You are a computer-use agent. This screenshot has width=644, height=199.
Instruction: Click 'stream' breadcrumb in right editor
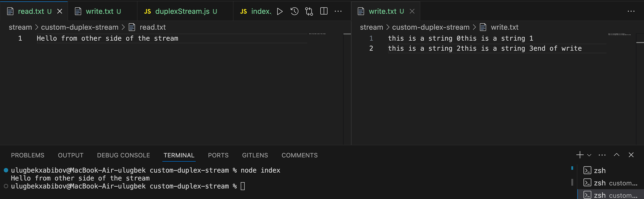click(x=371, y=27)
